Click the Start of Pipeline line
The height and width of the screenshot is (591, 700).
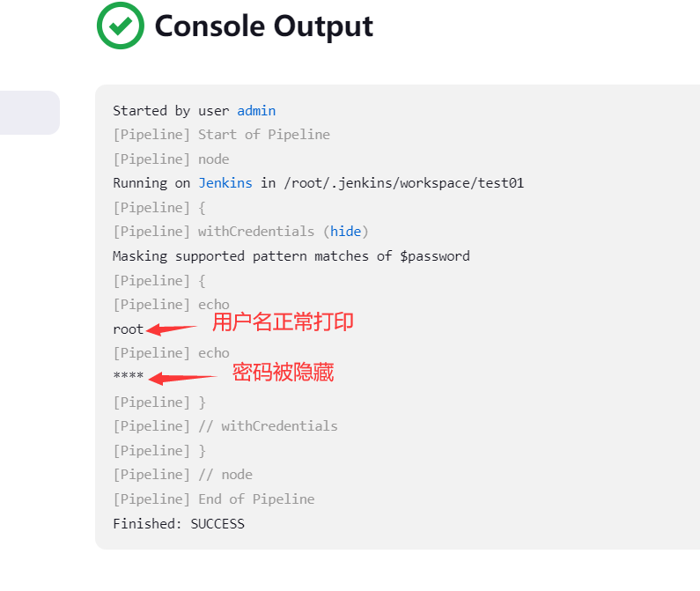221,135
